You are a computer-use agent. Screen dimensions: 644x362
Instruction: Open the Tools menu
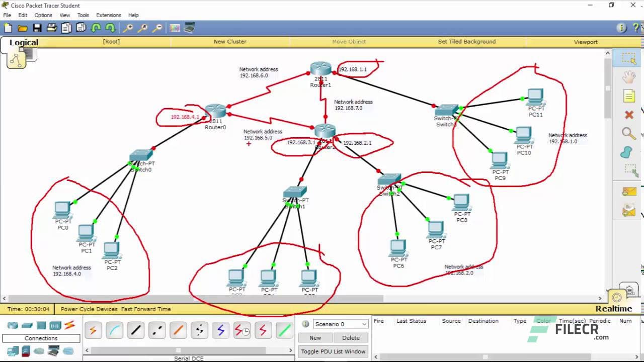click(83, 15)
